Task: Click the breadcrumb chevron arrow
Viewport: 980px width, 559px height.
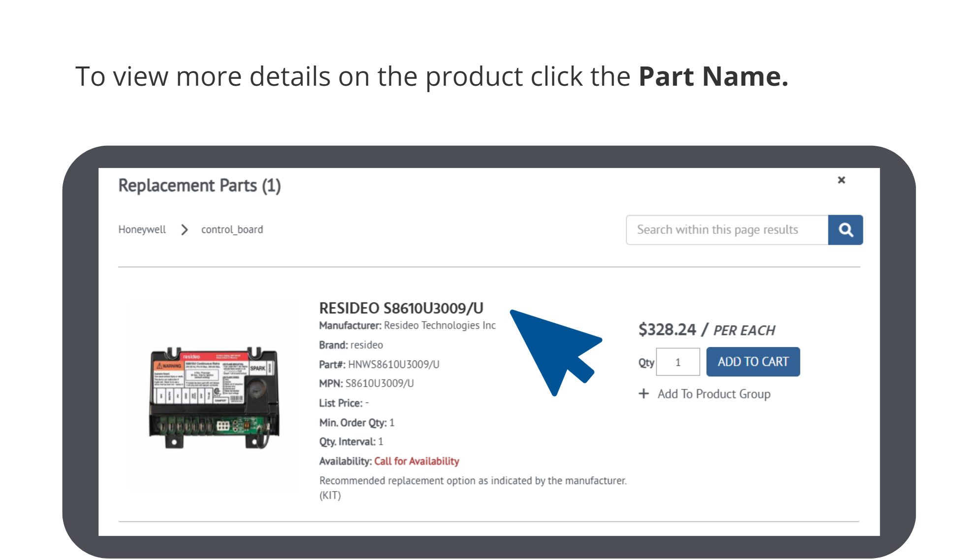Action: [x=184, y=230]
